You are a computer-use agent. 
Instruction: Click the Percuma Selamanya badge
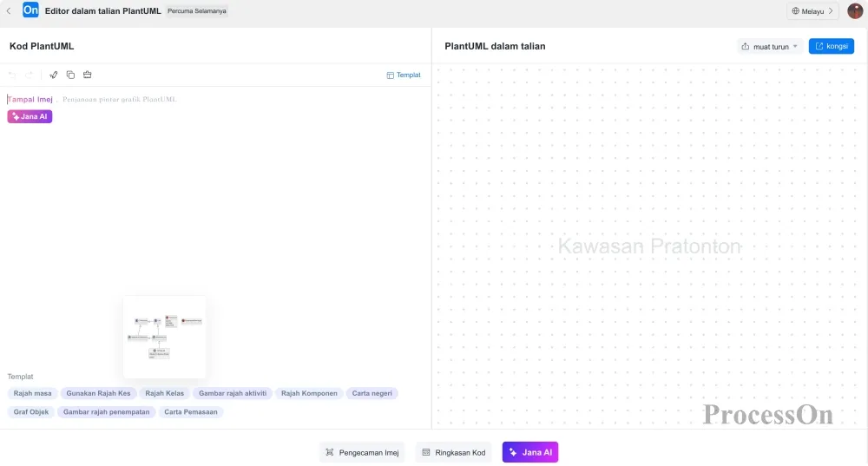pos(197,11)
